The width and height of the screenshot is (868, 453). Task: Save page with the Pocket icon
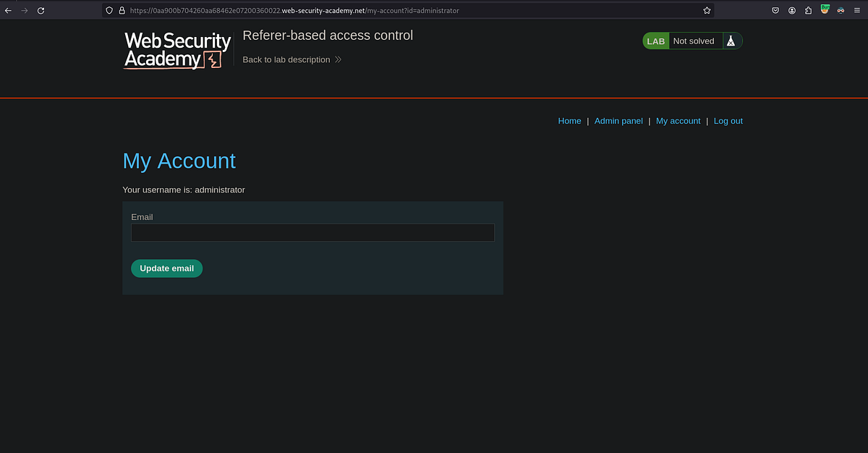click(775, 10)
